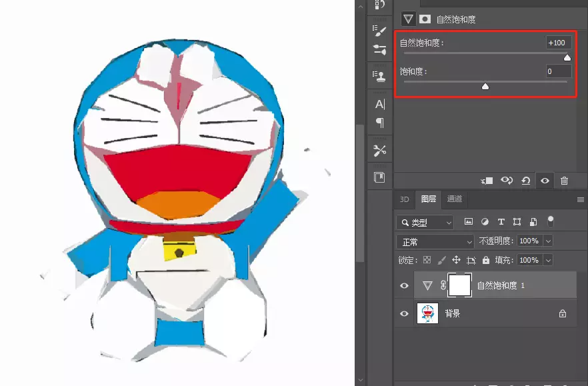Expand the 不透明度 opacity slider arrow
Viewport: 588px width, 386px height.
coord(548,241)
